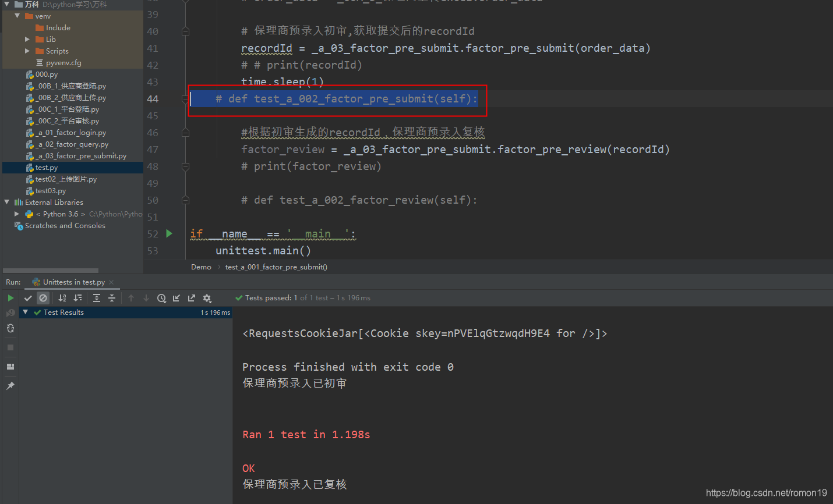The width and height of the screenshot is (833, 504).
Task: Toggle the Show Ignored filter icon
Action: 43,297
